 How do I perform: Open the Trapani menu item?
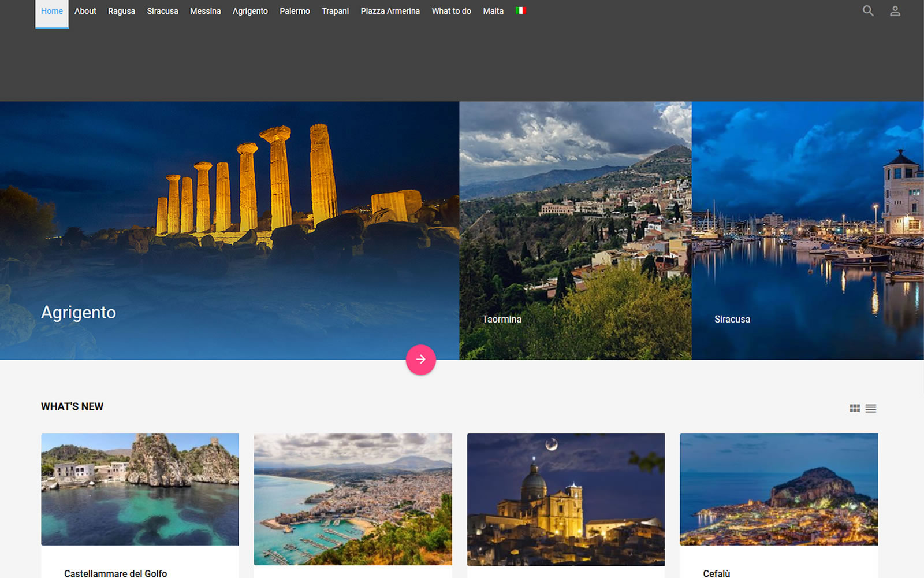click(335, 12)
